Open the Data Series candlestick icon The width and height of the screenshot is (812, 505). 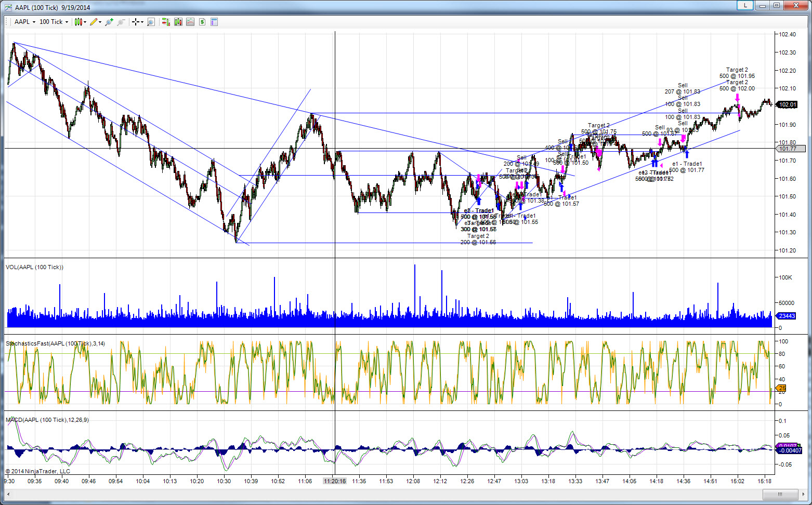[x=178, y=22]
